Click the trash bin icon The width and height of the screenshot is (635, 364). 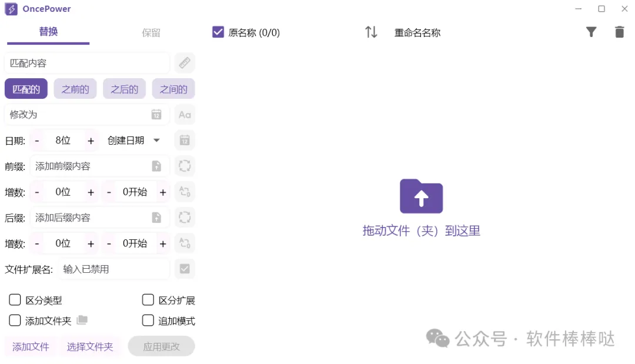point(619,32)
